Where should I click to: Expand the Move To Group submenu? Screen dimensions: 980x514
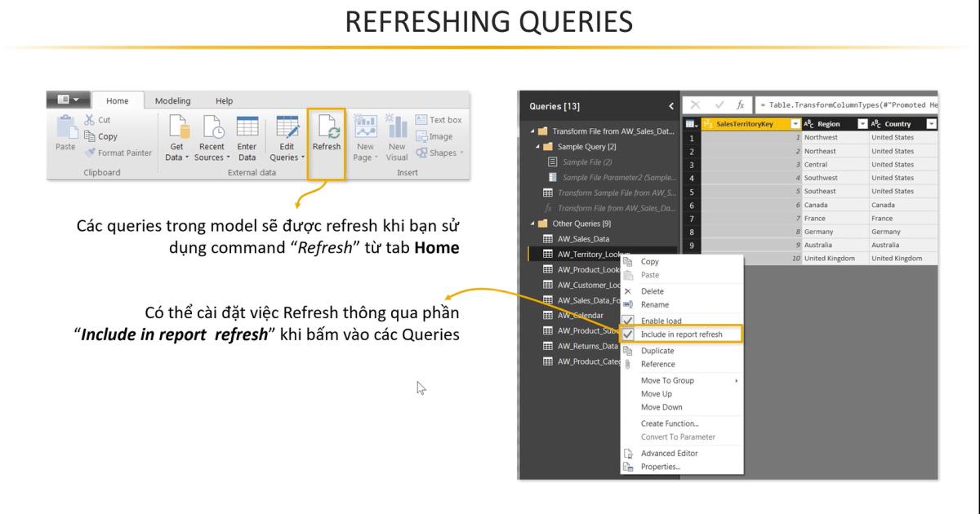tap(670, 379)
